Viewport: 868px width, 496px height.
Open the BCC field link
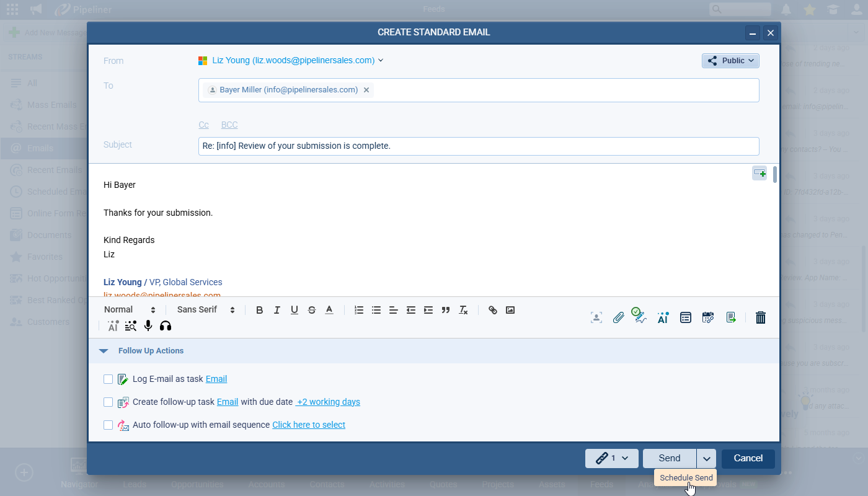[229, 125]
